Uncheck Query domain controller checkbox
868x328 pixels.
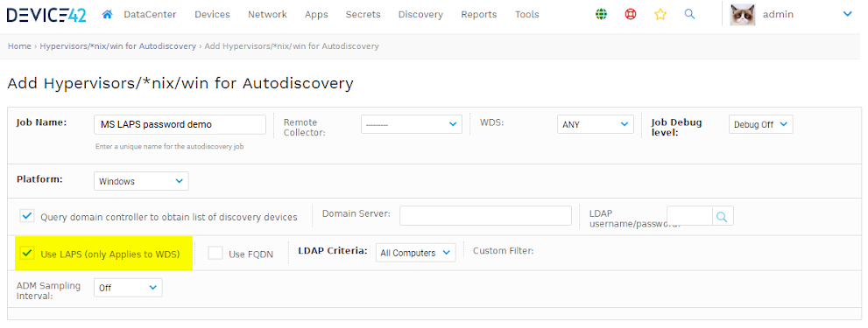pos(27,216)
